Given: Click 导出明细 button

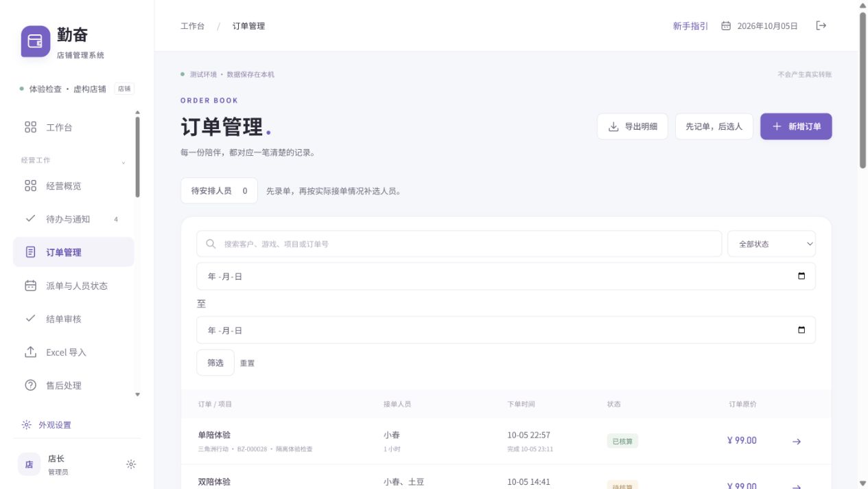Looking at the screenshot, I should point(633,126).
